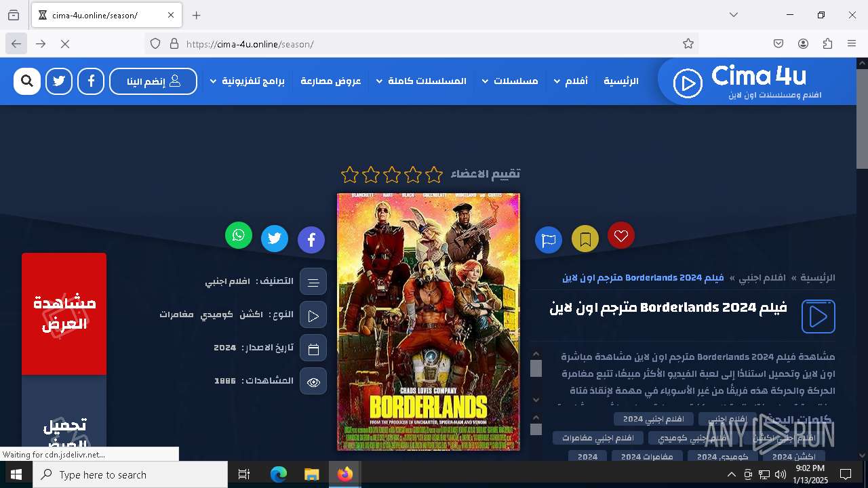The width and height of the screenshot is (868, 488).
Task: Open Save to Pocket icon
Action: point(778,44)
